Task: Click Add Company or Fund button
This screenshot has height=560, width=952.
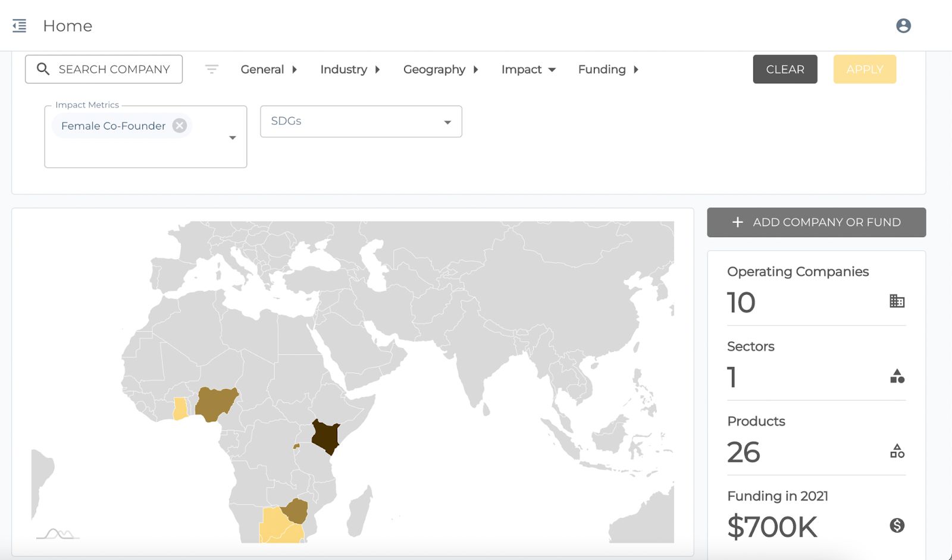Action: tap(816, 222)
